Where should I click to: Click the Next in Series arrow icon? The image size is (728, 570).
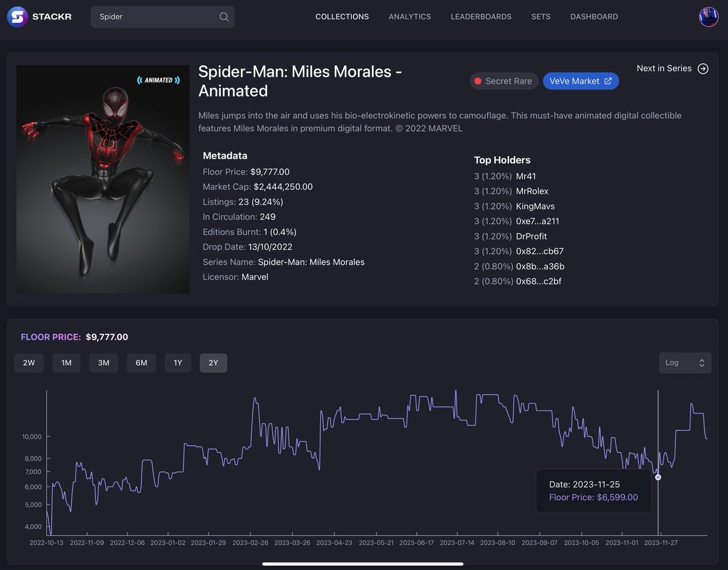pos(703,69)
